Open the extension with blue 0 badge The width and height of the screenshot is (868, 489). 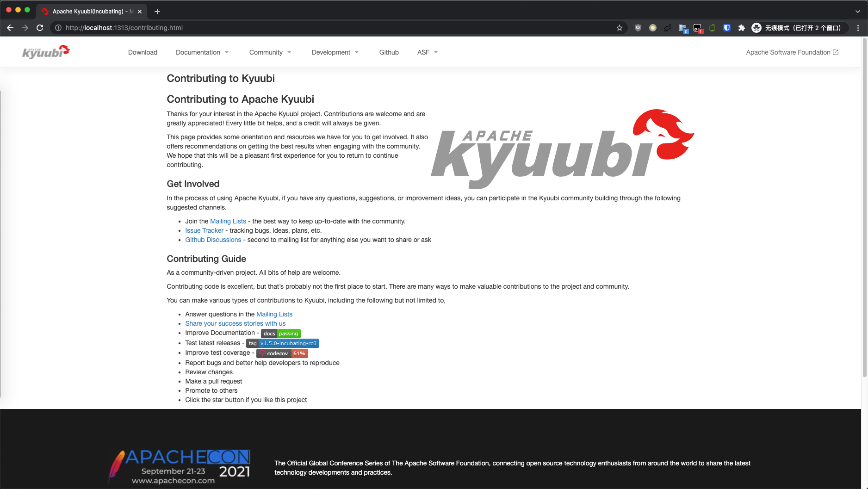coord(683,28)
